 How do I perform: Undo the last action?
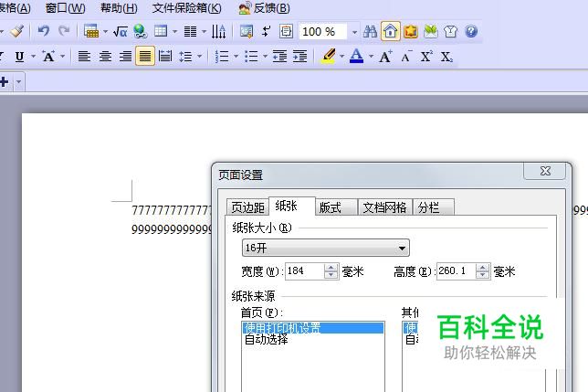pos(44,31)
